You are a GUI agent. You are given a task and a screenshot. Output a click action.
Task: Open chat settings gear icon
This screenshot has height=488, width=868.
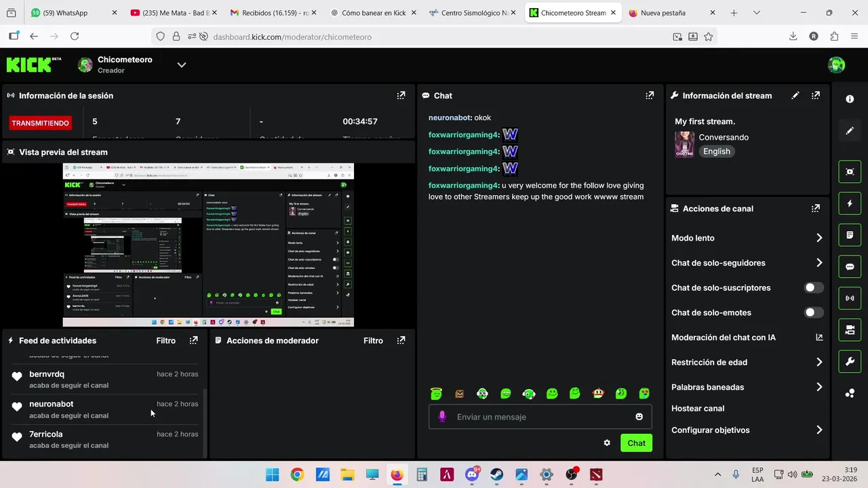tap(607, 443)
